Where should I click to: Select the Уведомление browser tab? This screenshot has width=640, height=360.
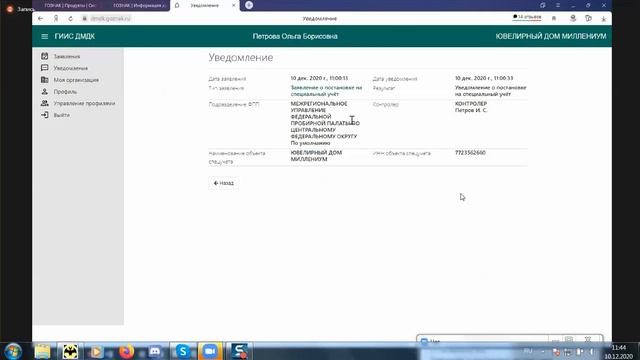pyautogui.click(x=204, y=5)
